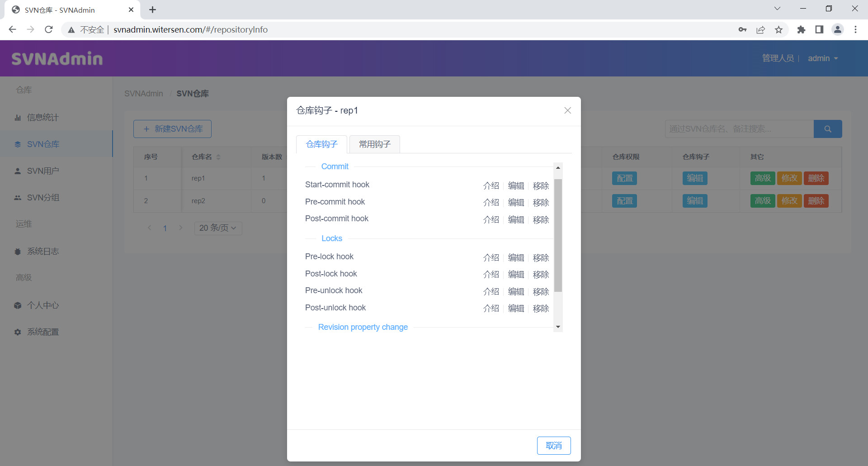Edit the Post-unlock hook
Viewport: 868px width, 466px height.
(516, 308)
